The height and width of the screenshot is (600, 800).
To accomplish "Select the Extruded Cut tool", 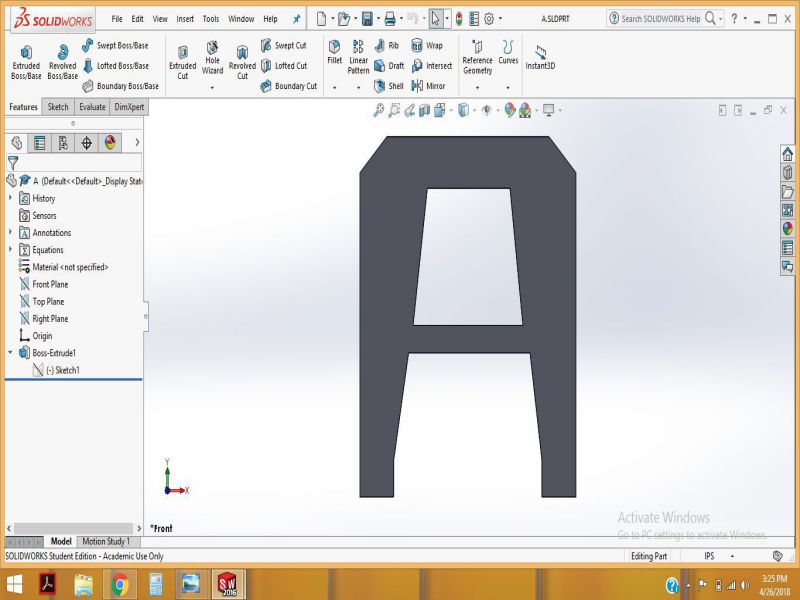I will pos(183,62).
